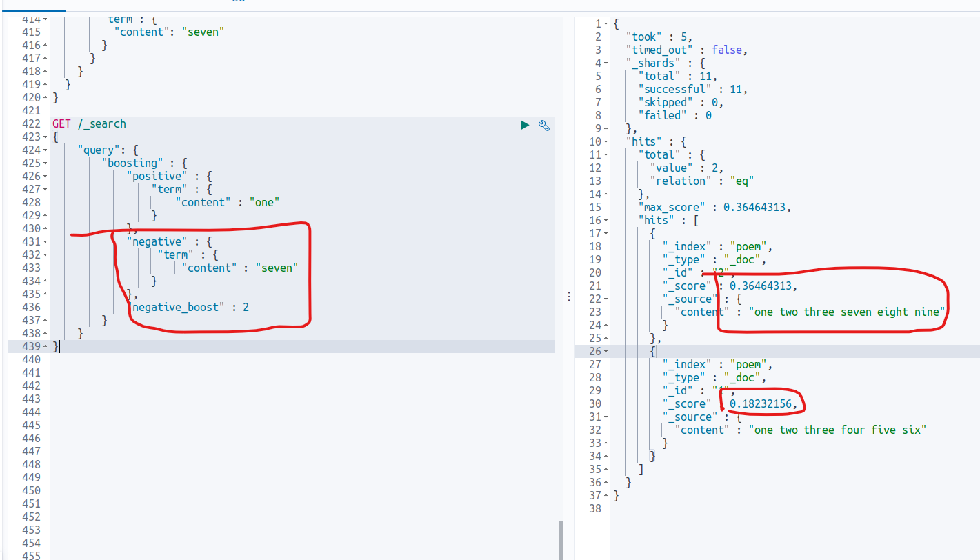Collapse the "hits" array at output line 16

pos(606,221)
